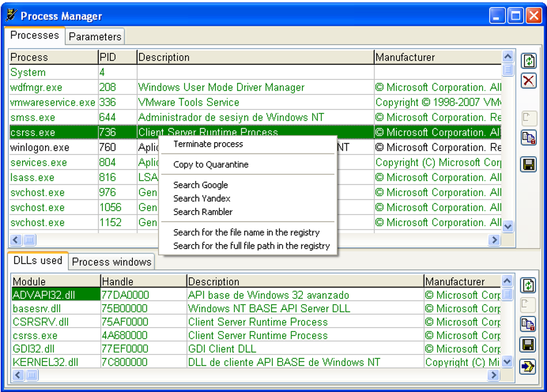This screenshot has height=392, width=547.
Task: Click the up arrow of process list scrollbar
Action: coord(508,56)
